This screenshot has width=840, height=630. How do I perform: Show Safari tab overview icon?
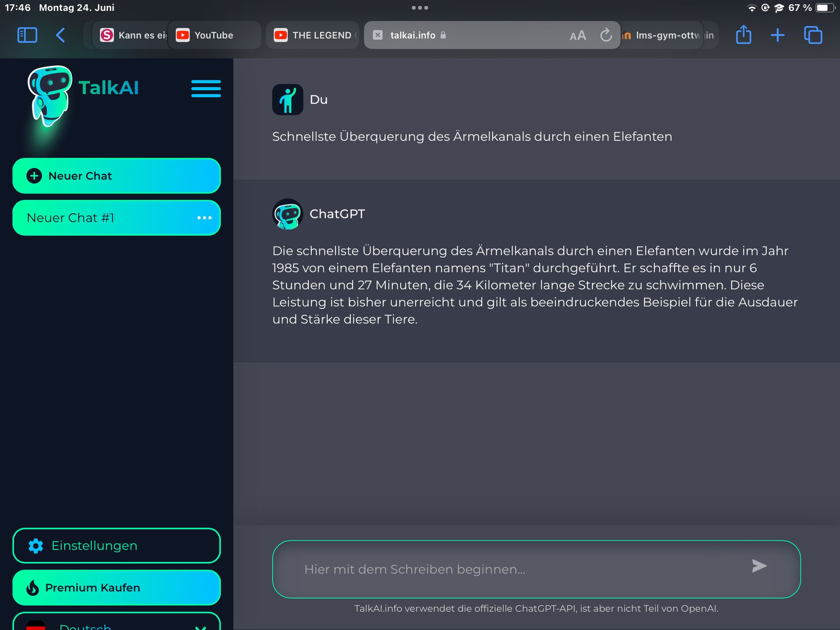click(x=813, y=35)
